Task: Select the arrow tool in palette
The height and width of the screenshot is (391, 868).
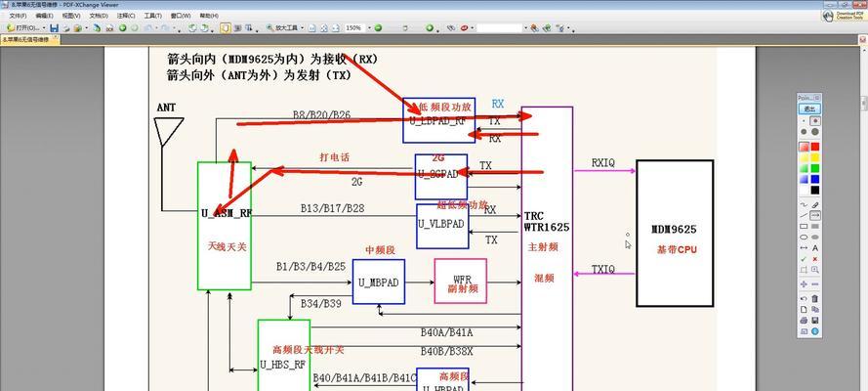Action: pyautogui.click(x=815, y=215)
